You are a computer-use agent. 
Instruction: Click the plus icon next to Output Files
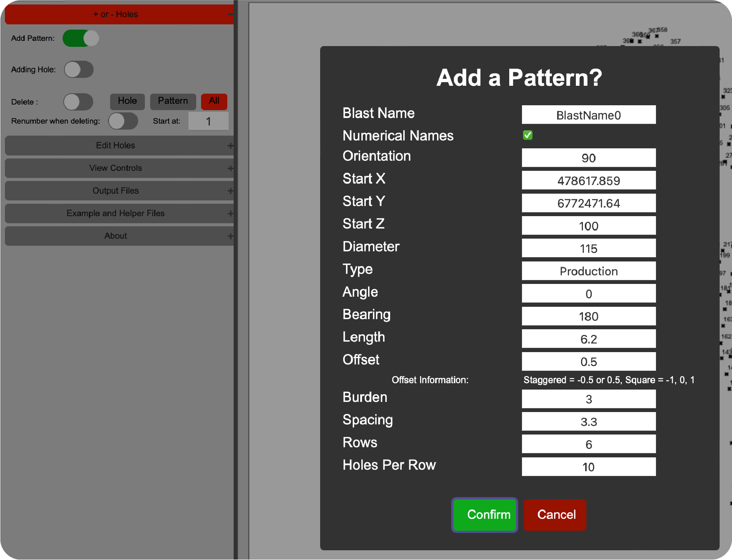(x=230, y=191)
